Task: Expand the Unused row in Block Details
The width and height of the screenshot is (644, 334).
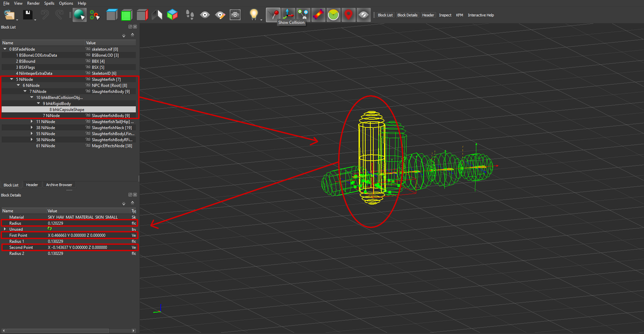Action: pyautogui.click(x=5, y=229)
